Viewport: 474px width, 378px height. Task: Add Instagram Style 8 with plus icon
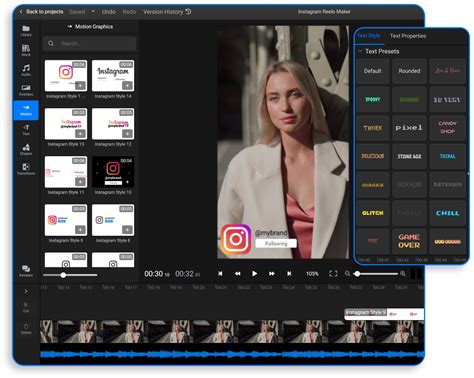127,230
